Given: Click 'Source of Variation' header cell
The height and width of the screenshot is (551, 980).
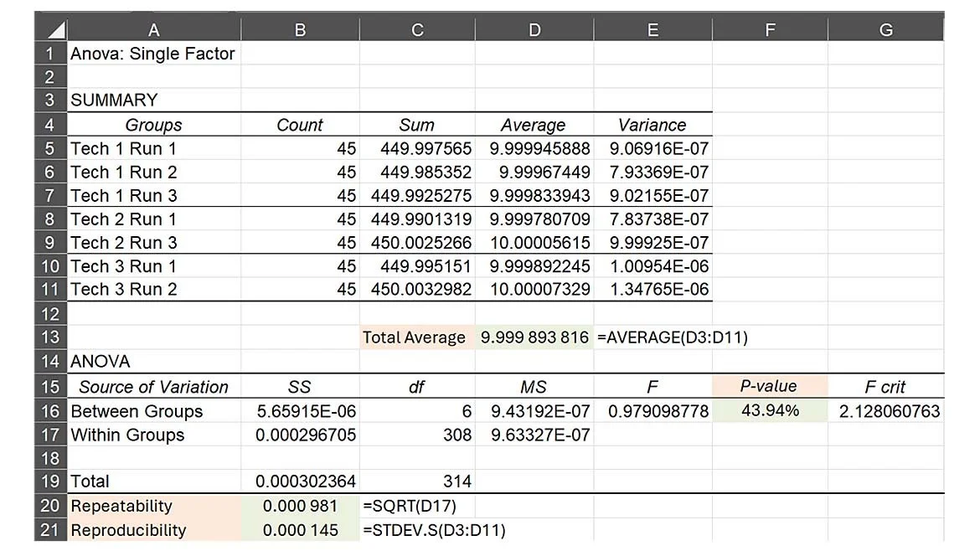Looking at the screenshot, I should coord(154,387).
